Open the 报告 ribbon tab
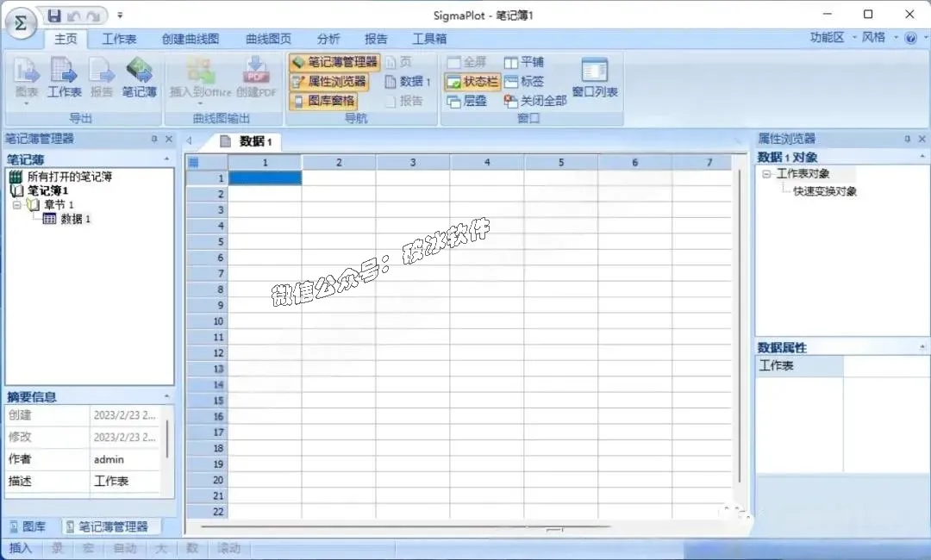This screenshot has height=560, width=931. 376,39
